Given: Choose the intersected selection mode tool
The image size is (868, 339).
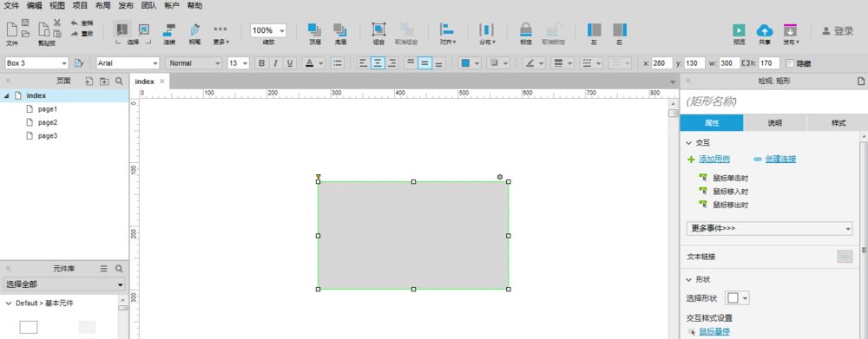Looking at the screenshot, I should tap(123, 29).
